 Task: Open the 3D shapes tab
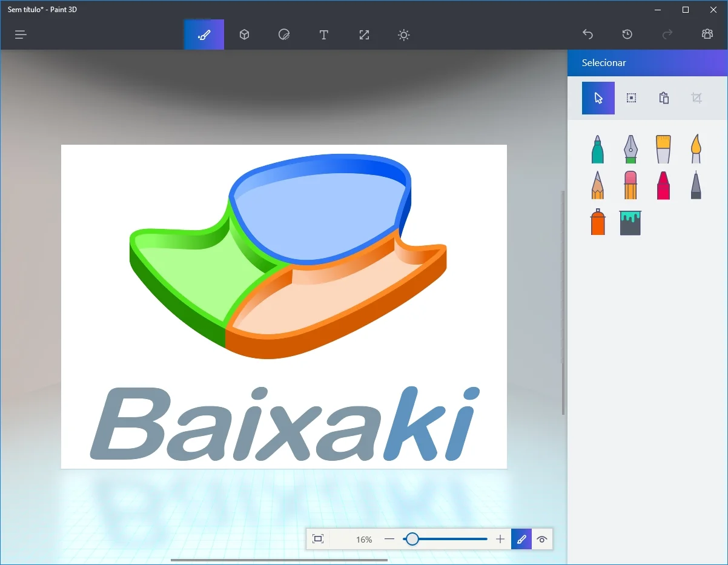[x=244, y=35]
